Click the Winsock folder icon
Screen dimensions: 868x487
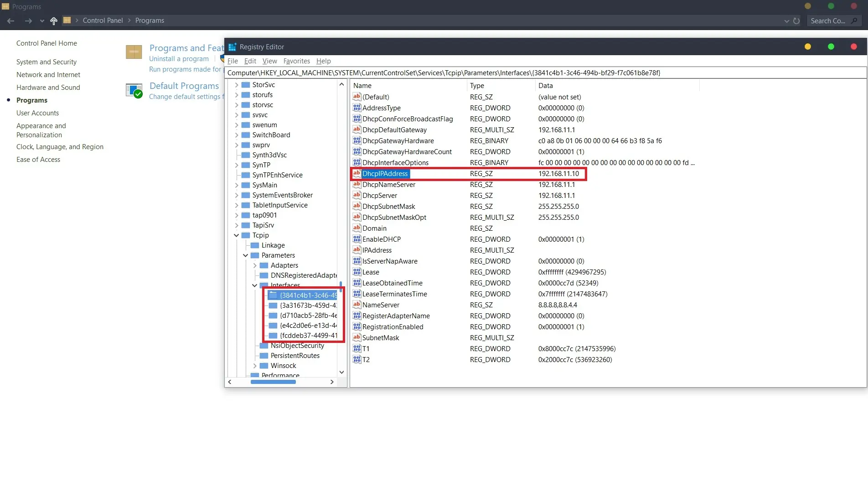click(264, 366)
